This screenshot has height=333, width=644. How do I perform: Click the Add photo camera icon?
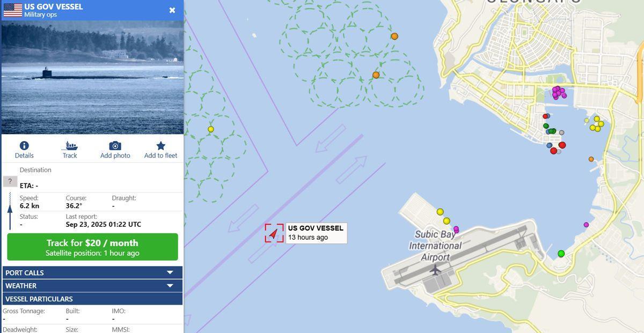click(115, 146)
